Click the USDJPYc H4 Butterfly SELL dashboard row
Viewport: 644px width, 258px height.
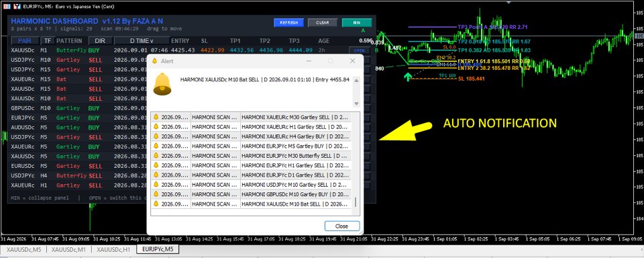[x=78, y=176]
